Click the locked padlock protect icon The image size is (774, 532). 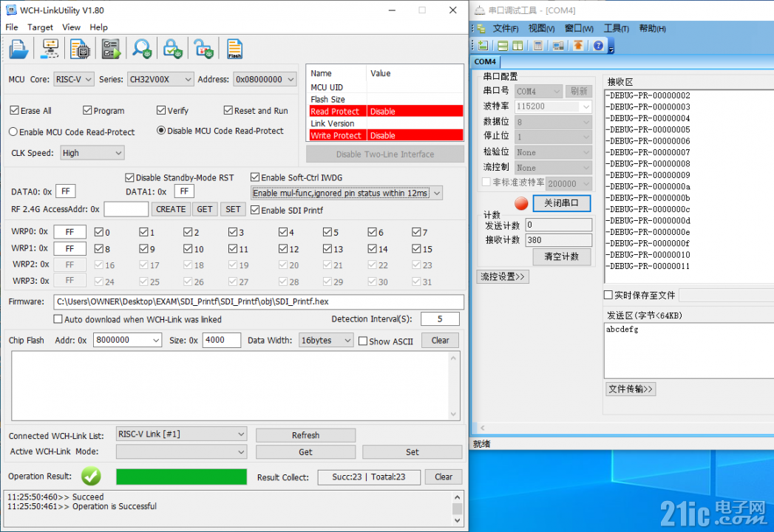(173, 49)
